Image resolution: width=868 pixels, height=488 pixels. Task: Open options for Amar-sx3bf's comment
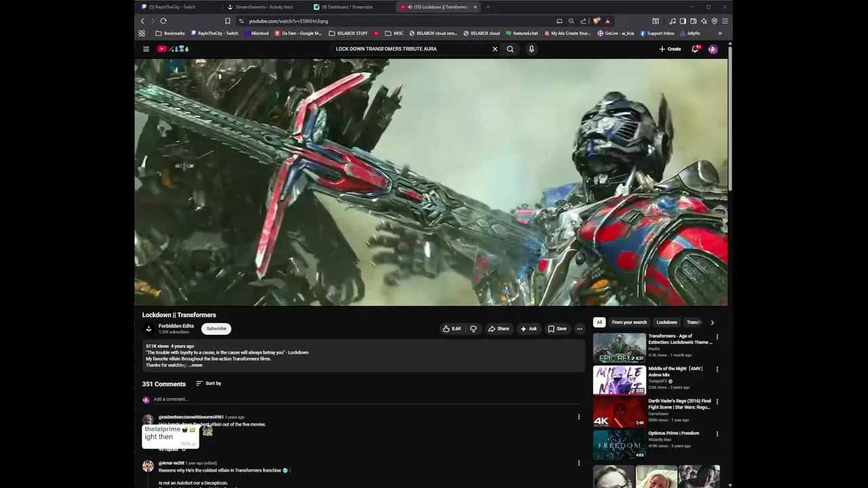579,463
